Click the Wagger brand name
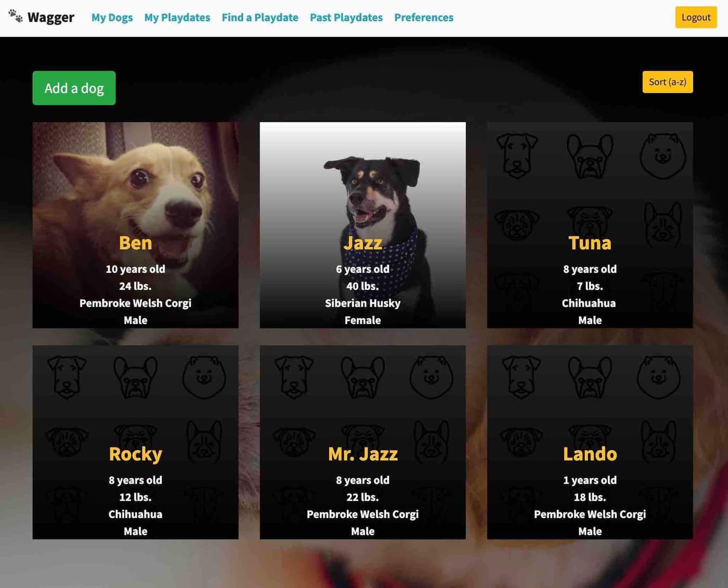728x588 pixels. pos(51,17)
